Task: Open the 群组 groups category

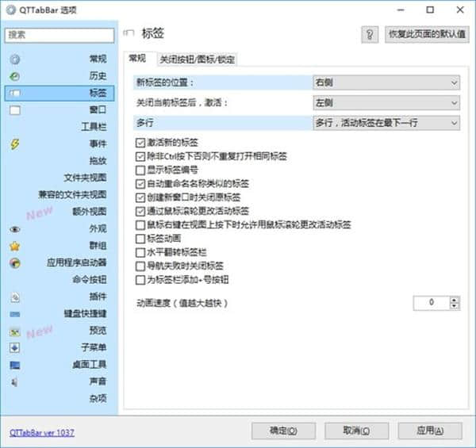Action: point(59,245)
